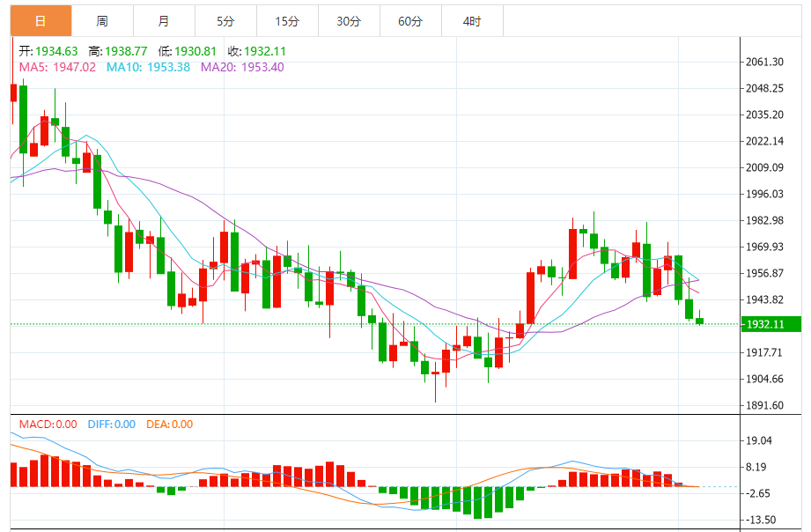Open the 15分 timeframe tab
The height and width of the screenshot is (532, 811).
[287, 21]
